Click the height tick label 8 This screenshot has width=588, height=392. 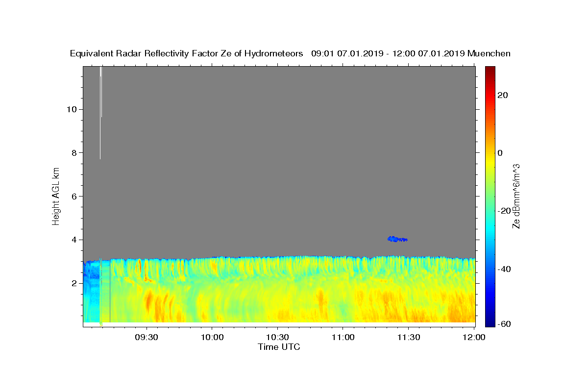[x=74, y=153]
